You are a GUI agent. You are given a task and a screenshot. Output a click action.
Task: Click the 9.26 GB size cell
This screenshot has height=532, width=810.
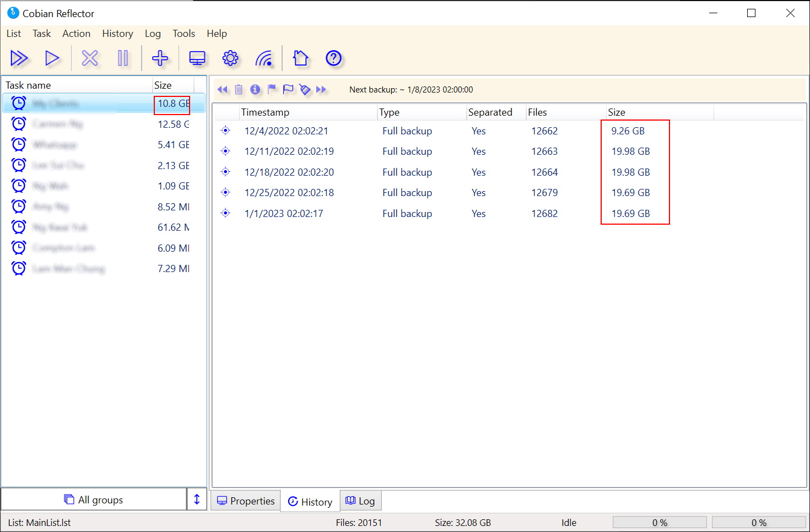tap(628, 131)
